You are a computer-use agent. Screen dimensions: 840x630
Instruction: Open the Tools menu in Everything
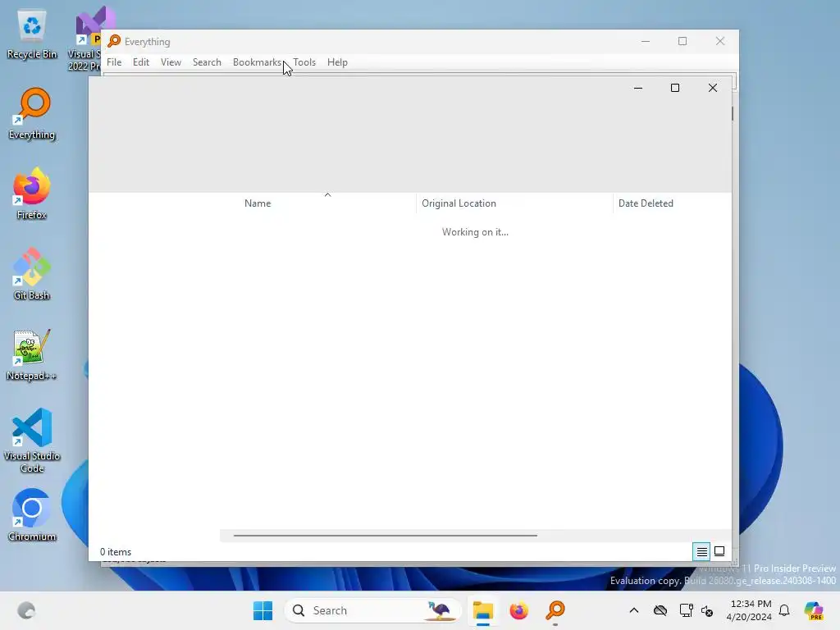[x=304, y=62]
